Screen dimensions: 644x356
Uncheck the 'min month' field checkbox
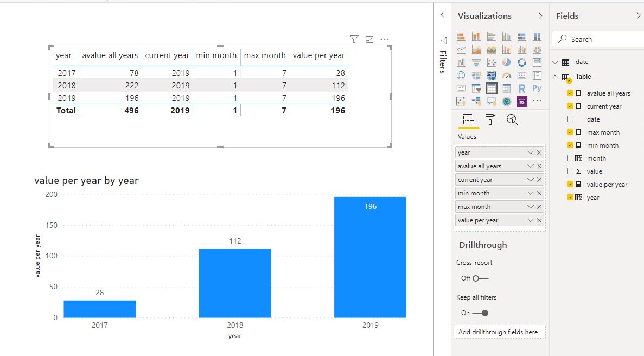(570, 145)
